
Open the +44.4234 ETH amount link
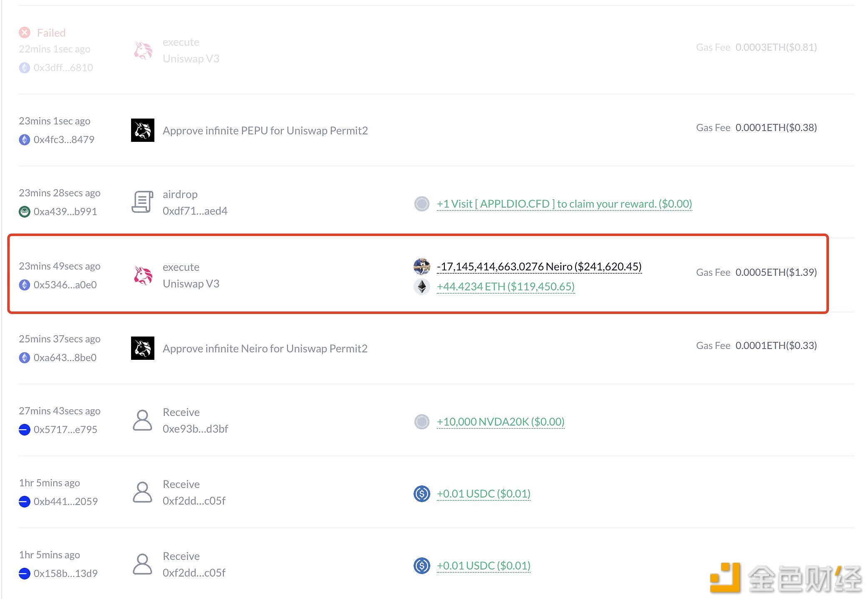(506, 287)
